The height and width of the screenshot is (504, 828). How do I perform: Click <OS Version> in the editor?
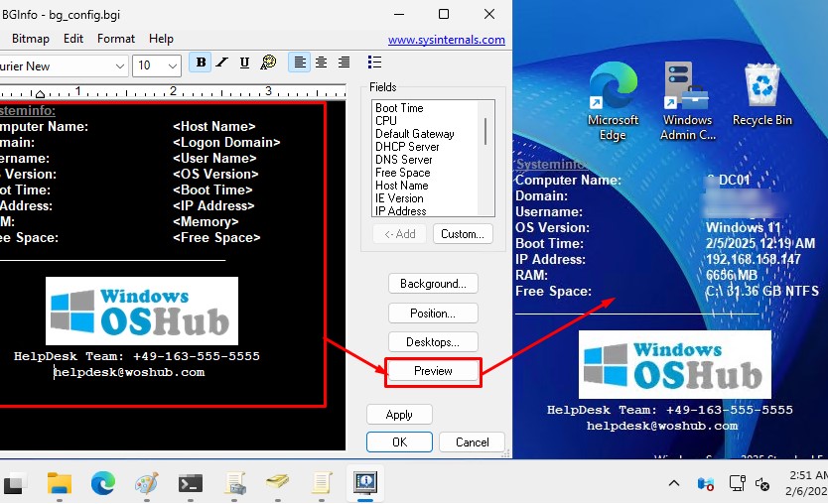215,175
